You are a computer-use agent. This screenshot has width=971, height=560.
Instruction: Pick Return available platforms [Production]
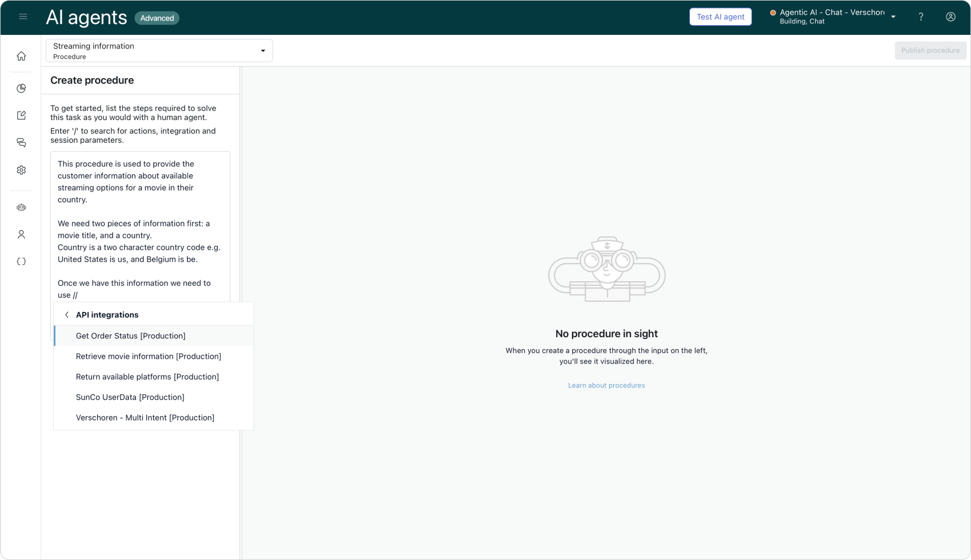(x=154, y=377)
